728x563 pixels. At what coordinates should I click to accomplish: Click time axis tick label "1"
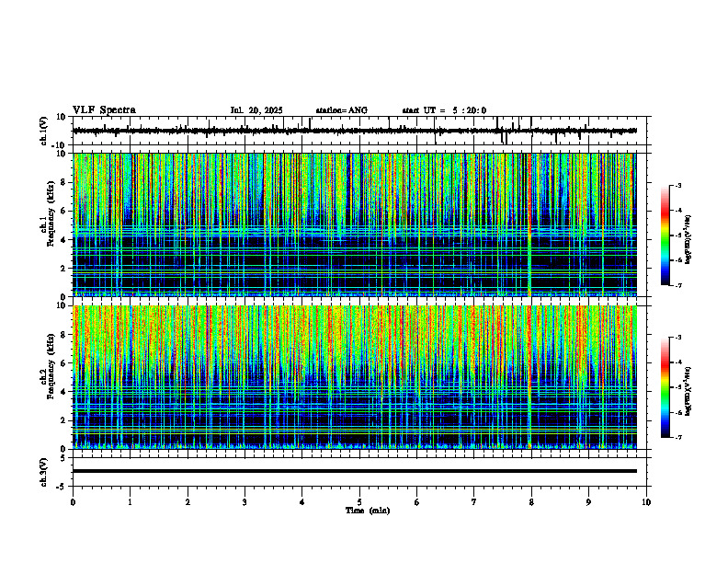(130, 502)
